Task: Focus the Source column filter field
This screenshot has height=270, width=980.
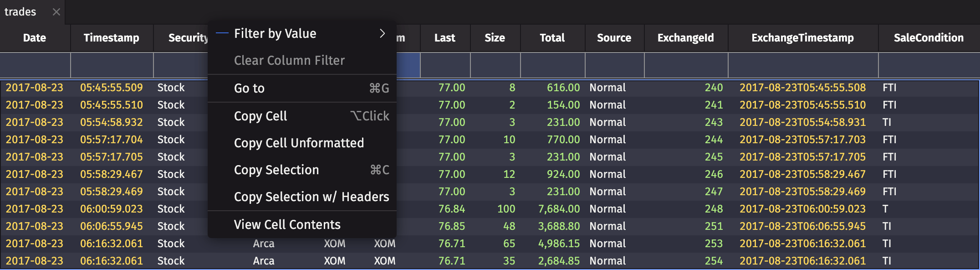Action: pos(614,65)
